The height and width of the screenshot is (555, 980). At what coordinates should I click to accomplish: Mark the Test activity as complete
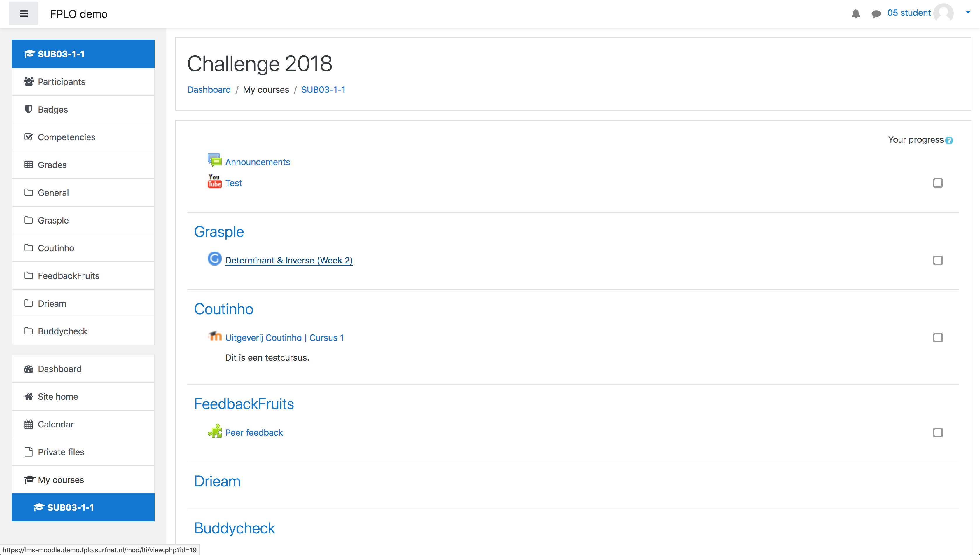pyautogui.click(x=938, y=183)
